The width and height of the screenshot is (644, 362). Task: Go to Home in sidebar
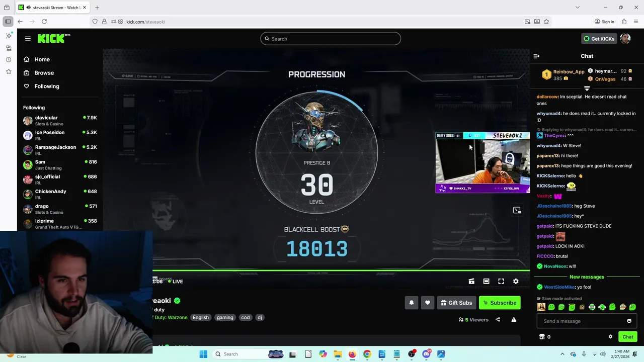point(42,59)
